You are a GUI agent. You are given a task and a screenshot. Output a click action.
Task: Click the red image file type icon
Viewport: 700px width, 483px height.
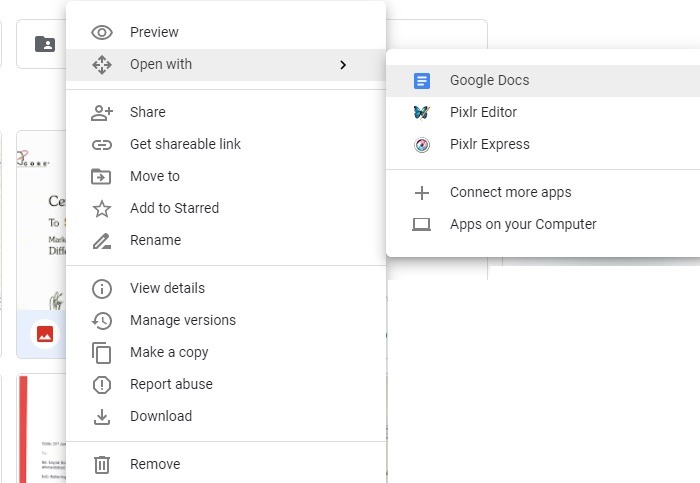[x=45, y=334]
